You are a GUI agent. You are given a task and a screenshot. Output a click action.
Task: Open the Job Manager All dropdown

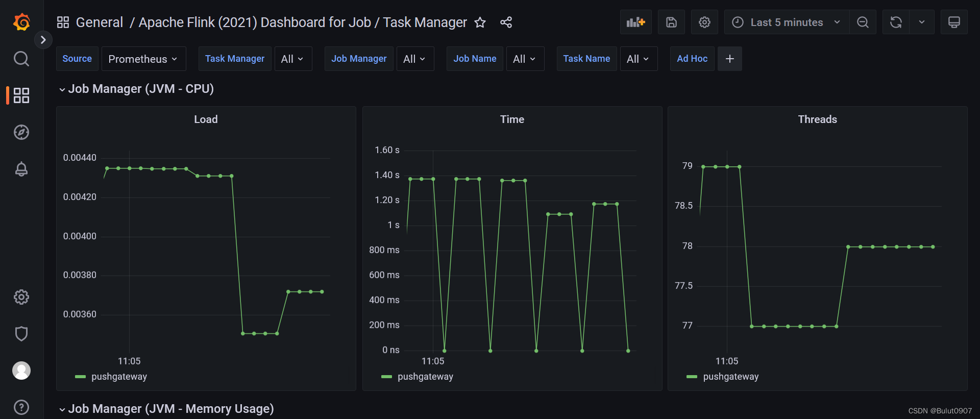[x=415, y=59]
